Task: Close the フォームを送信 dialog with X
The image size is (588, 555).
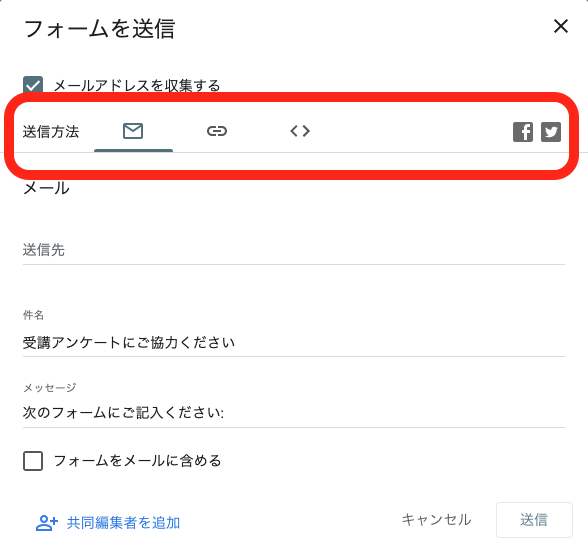Action: pos(561,26)
